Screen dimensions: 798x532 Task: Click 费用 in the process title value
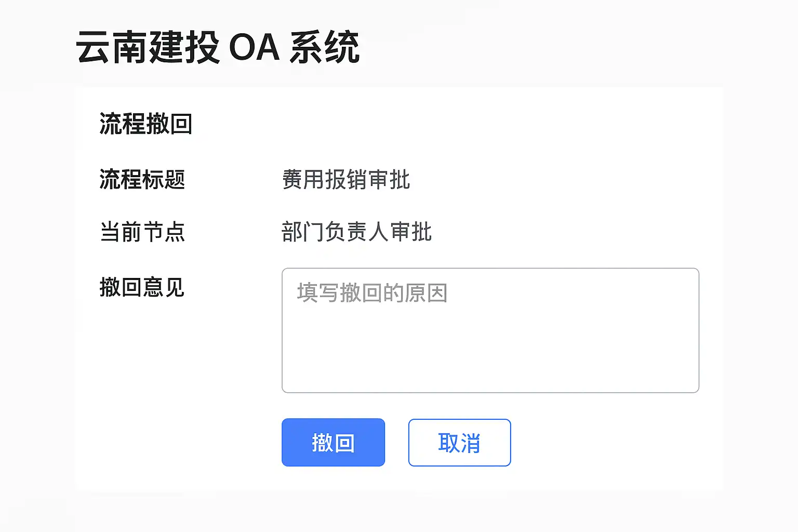tap(303, 180)
